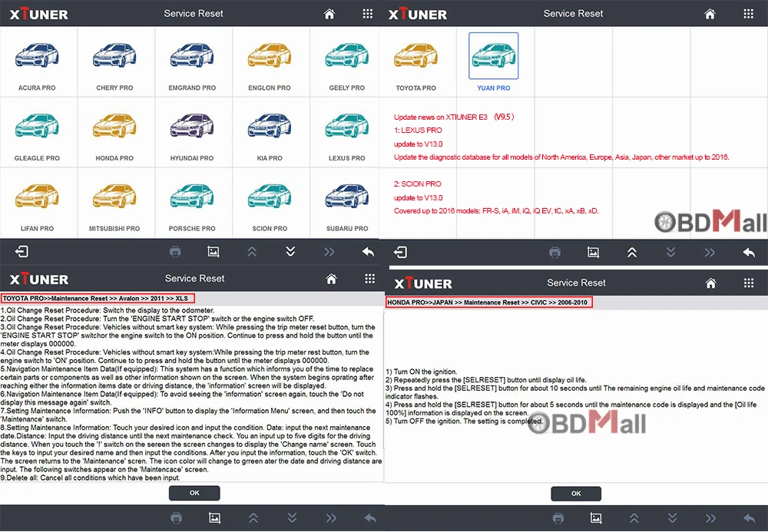Print from top-left panel toolbar

click(175, 252)
